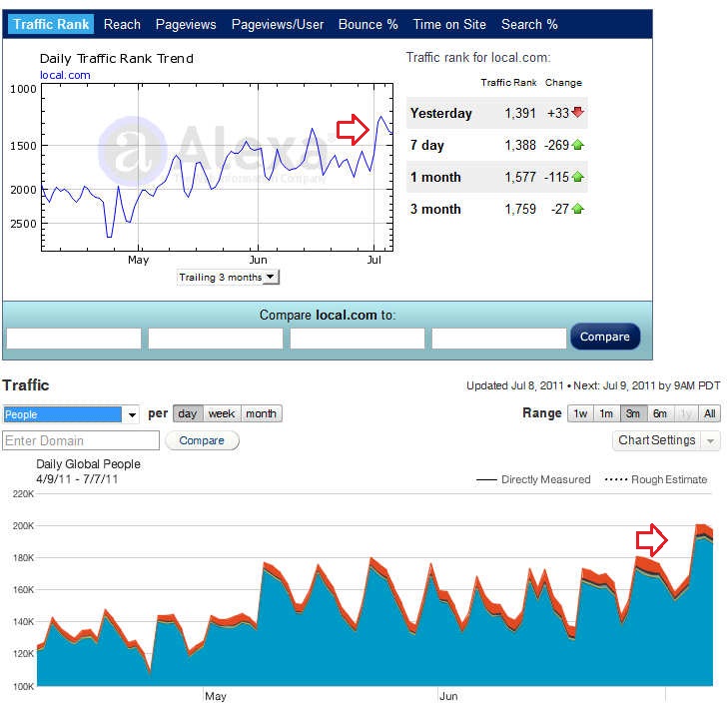Click the Directly Measured legend entry
728x709 pixels.
point(533,479)
